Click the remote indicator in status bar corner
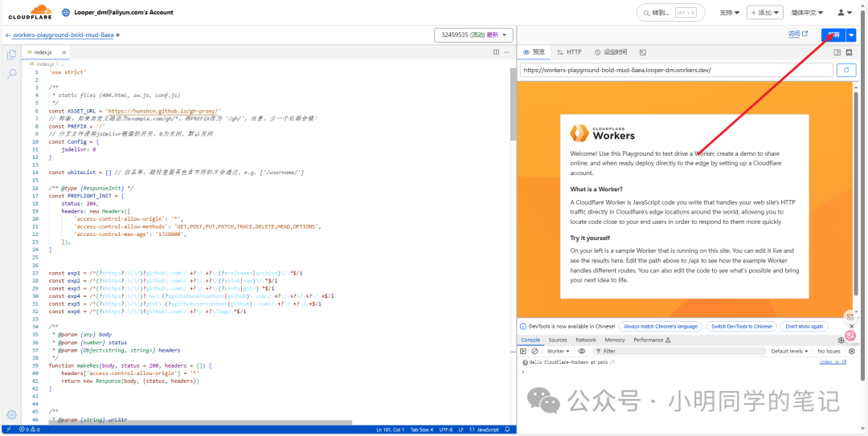This screenshot has height=436, width=868. [9, 430]
